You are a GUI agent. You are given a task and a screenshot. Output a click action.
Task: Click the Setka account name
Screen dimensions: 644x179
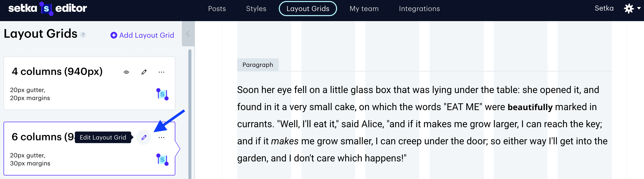click(604, 8)
